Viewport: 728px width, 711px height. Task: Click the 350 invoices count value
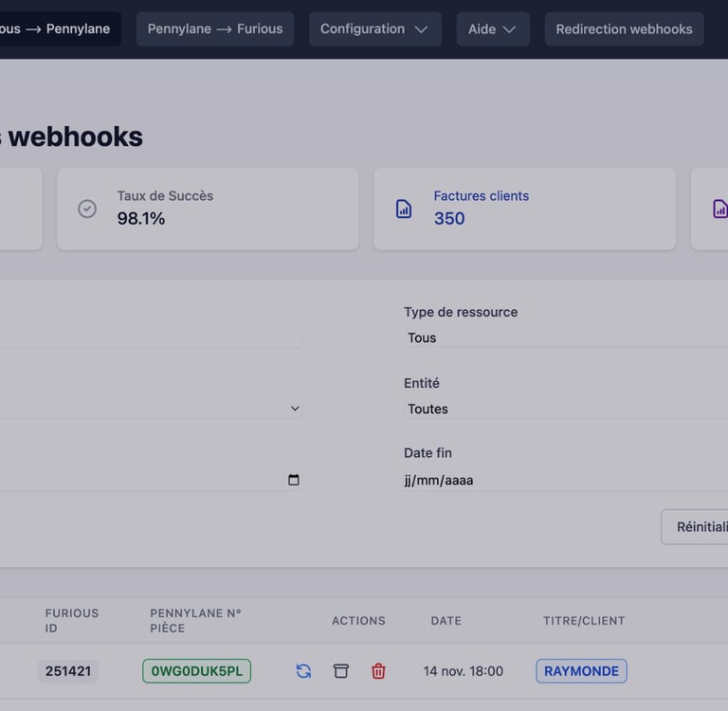coord(449,218)
